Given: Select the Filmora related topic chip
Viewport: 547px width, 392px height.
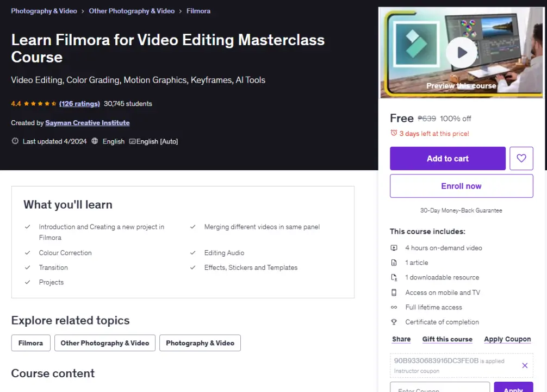Looking at the screenshot, I should coord(30,343).
